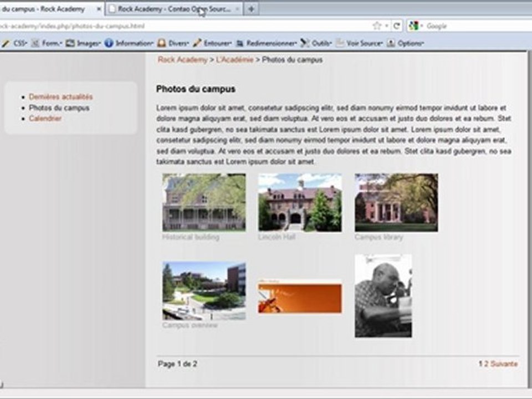Click the Entourer pencil icon
Screen dimensions: 532x399
click(x=197, y=43)
